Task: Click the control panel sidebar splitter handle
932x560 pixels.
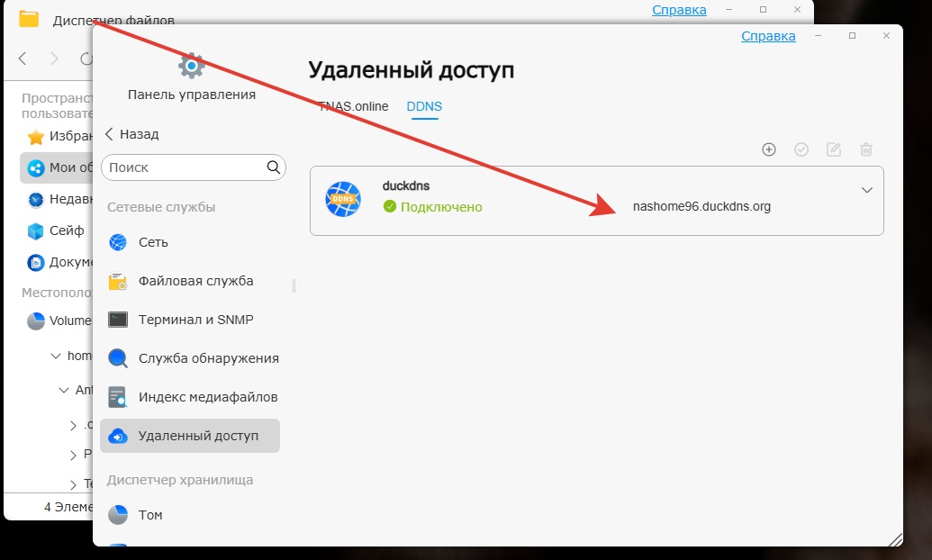Action: click(294, 286)
